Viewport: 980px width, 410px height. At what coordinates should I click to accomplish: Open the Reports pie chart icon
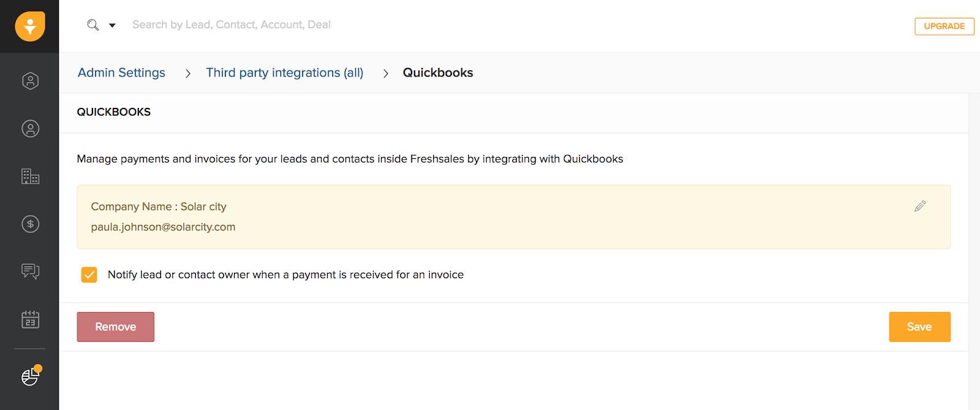tap(30, 376)
